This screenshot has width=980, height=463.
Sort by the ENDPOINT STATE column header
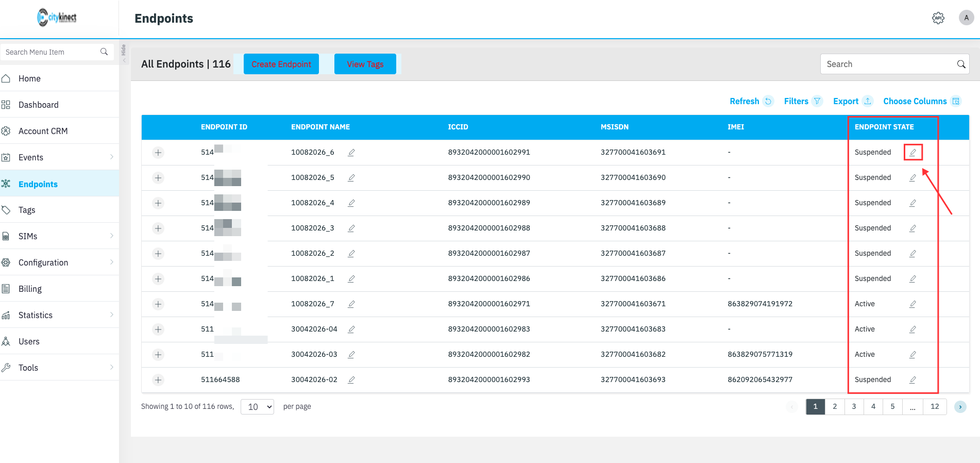click(x=884, y=127)
